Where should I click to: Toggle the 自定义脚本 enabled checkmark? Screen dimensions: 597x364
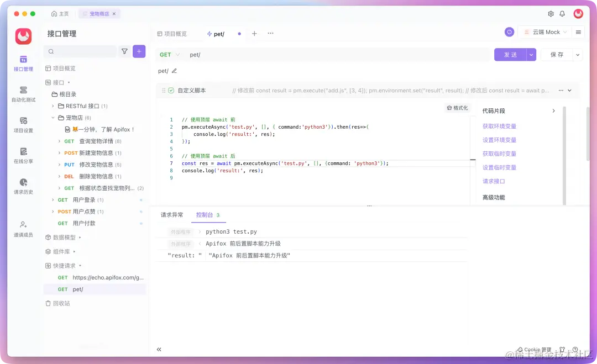[x=171, y=91]
